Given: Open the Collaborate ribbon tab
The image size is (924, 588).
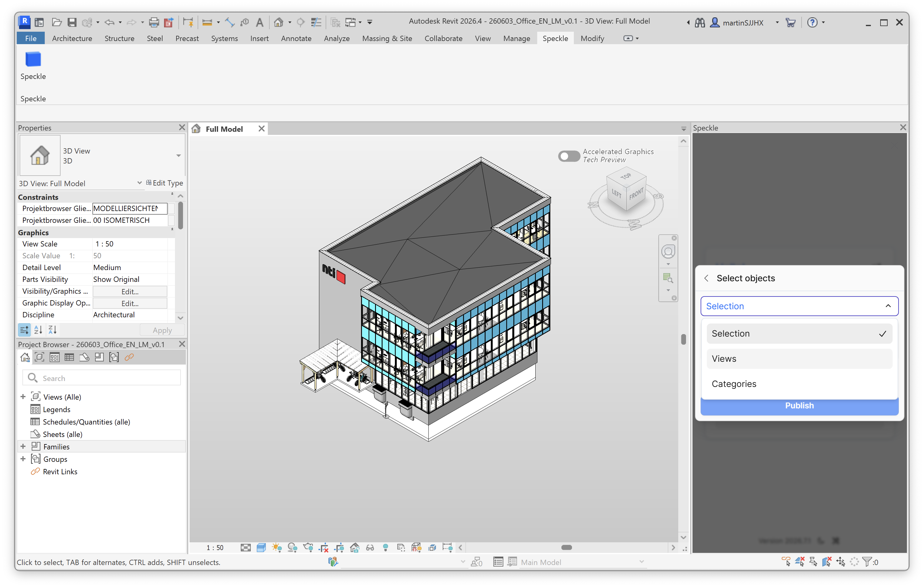Looking at the screenshot, I should pos(443,38).
